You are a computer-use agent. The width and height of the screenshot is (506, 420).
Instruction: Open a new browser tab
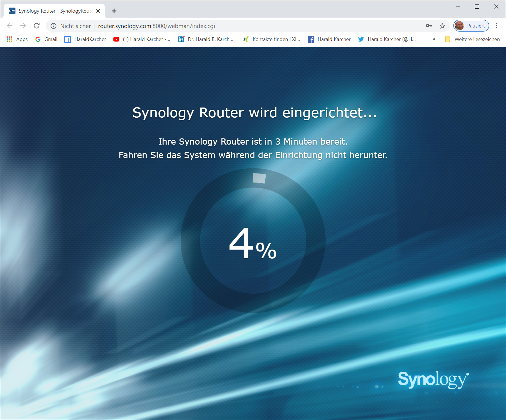(x=114, y=11)
